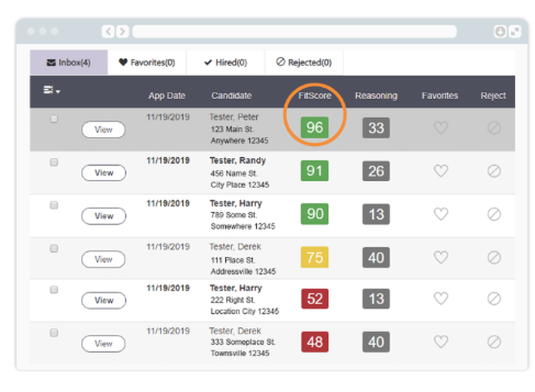
Task: Click browser back arrow button
Action: (109, 32)
